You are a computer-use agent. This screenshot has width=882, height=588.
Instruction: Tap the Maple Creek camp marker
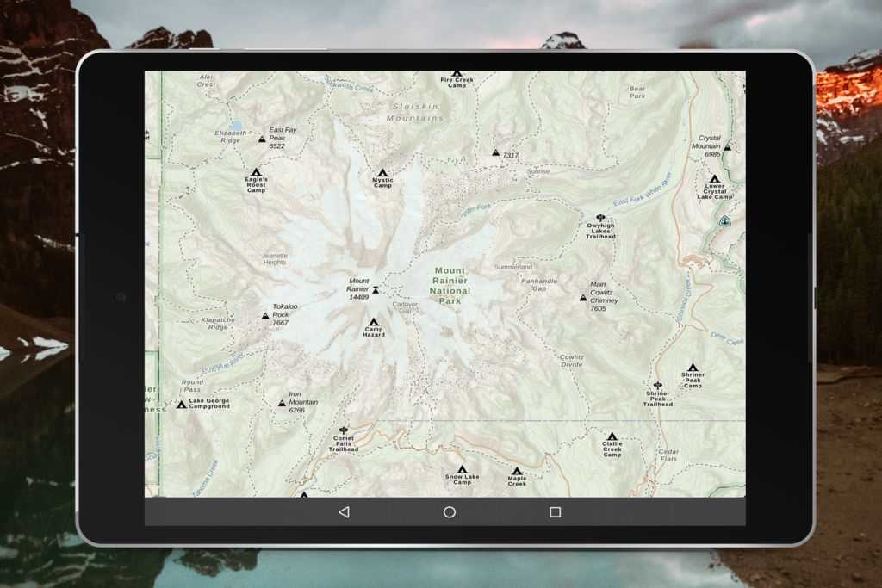[x=517, y=472]
